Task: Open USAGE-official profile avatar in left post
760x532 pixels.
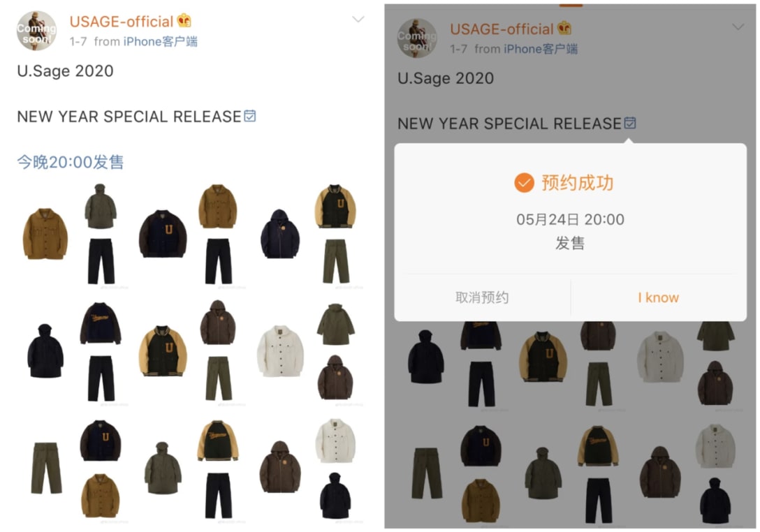Action: pyautogui.click(x=36, y=31)
